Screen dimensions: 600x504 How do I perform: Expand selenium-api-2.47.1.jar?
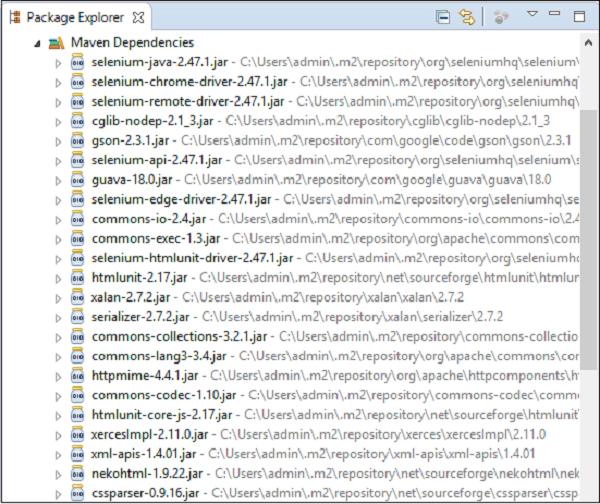(x=58, y=161)
